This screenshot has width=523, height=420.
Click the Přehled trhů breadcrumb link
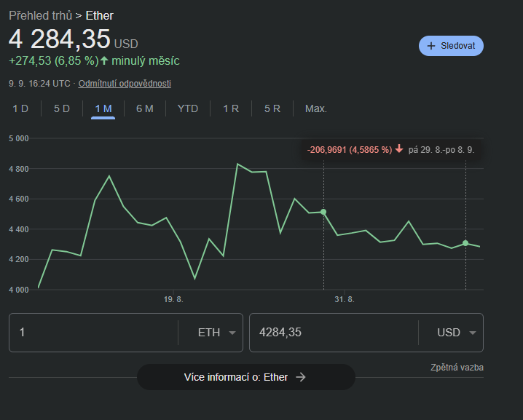40,15
